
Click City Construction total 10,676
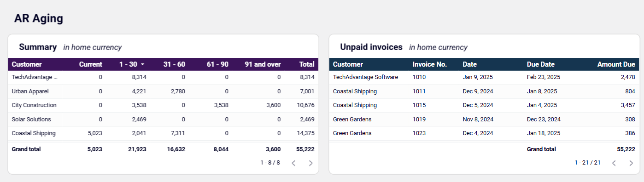coord(306,105)
